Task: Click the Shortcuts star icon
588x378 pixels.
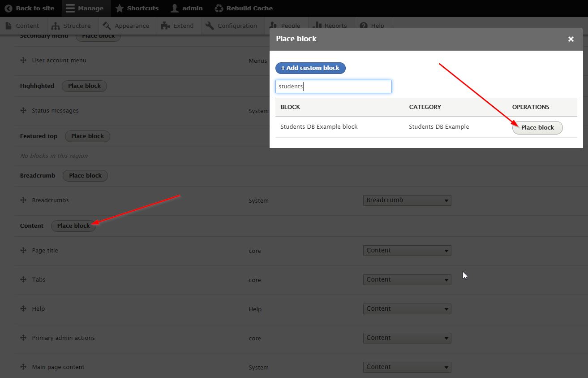Action: tap(120, 8)
